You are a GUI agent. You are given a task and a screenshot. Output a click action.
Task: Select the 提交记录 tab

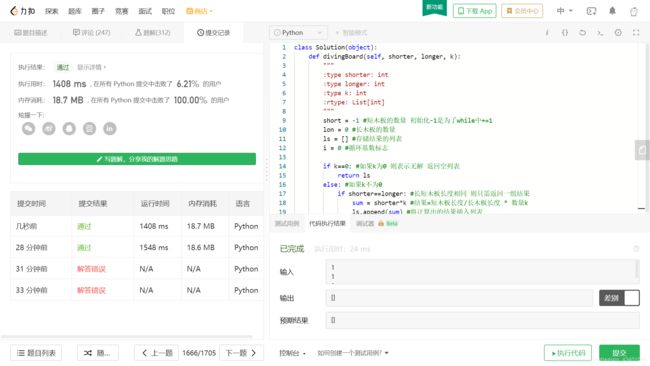click(x=213, y=32)
